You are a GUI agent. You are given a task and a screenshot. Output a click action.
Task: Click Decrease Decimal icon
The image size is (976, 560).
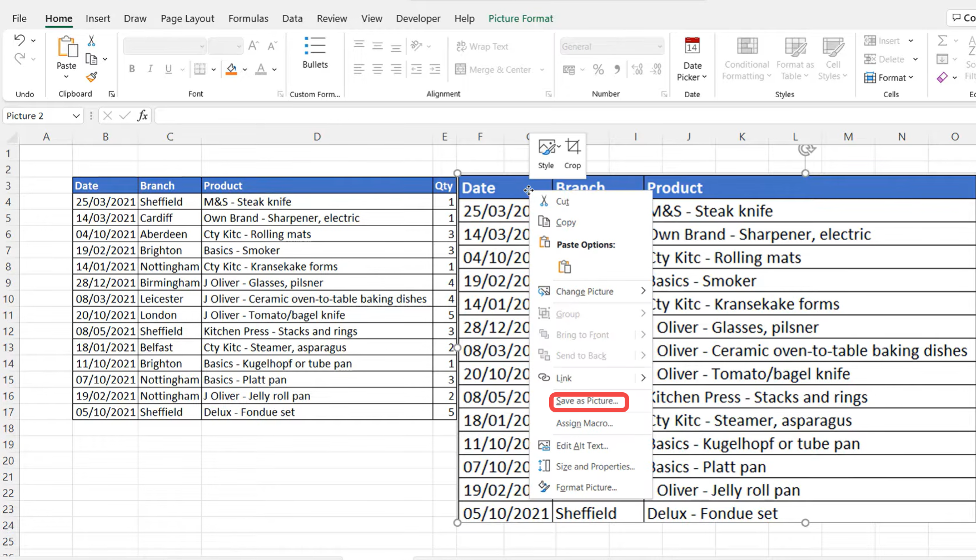tap(656, 69)
